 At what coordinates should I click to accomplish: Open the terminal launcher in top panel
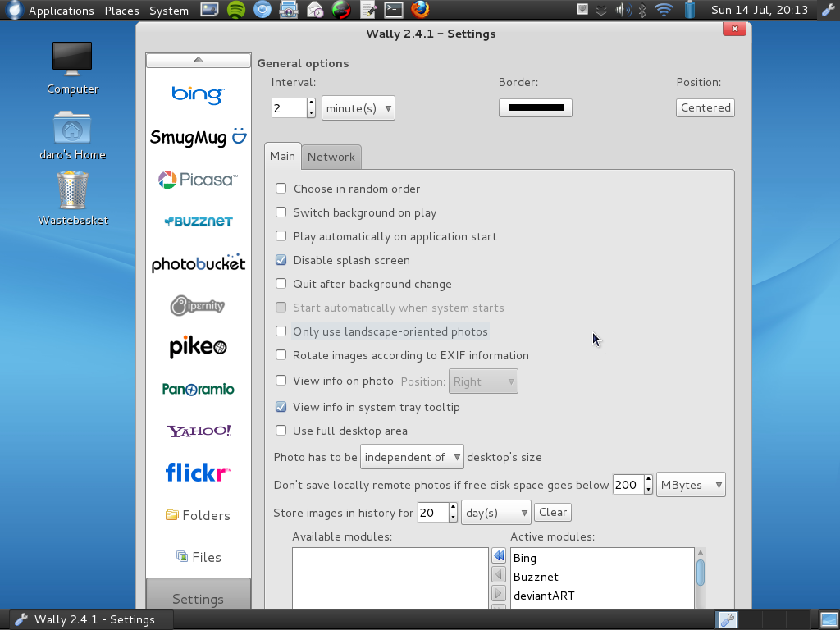(x=394, y=10)
